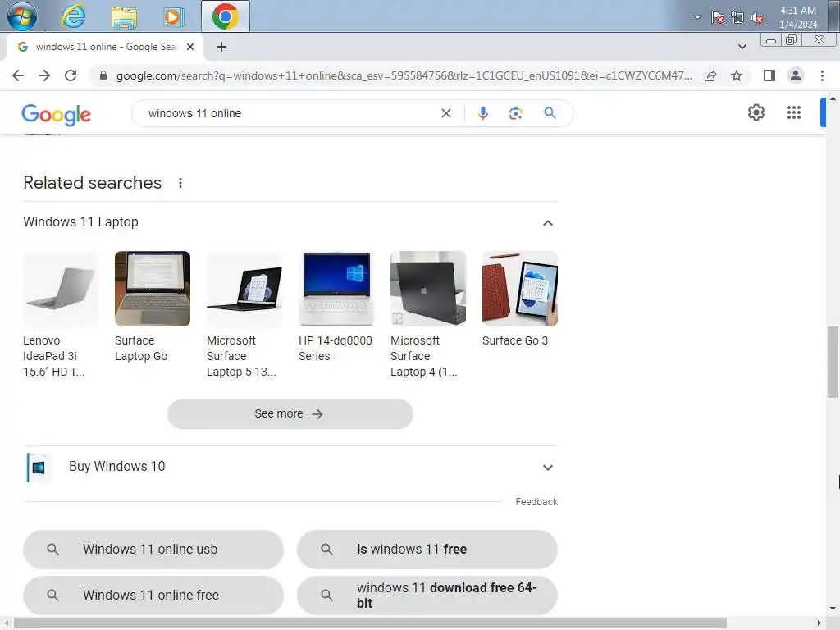This screenshot has height=630, width=840.
Task: View site information lock icon
Action: coord(103,75)
